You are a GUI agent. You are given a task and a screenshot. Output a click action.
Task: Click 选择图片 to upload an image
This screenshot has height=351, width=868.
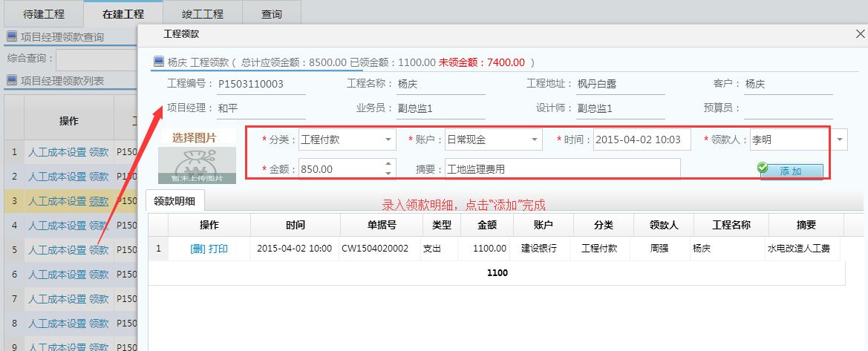(x=195, y=137)
